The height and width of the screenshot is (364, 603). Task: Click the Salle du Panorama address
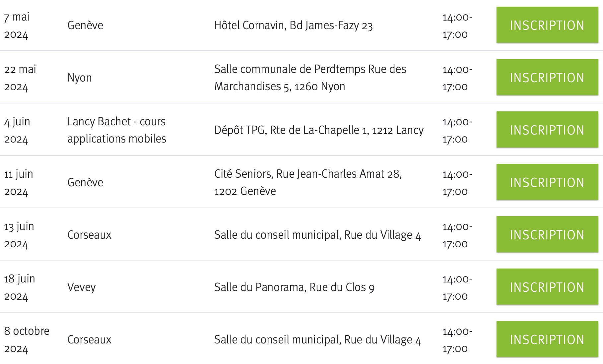tap(294, 287)
